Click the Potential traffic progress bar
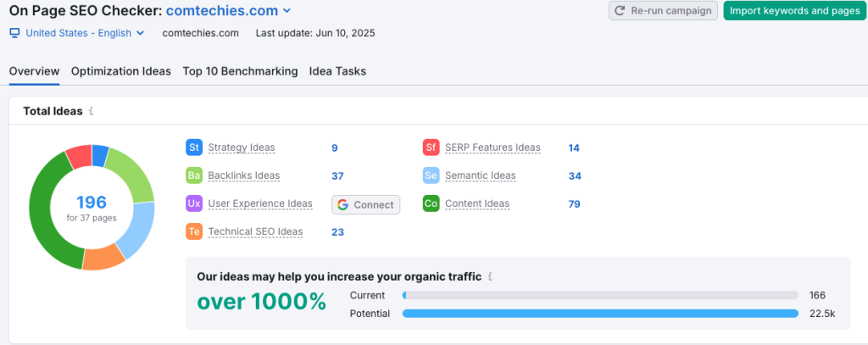The height and width of the screenshot is (345, 868). (x=600, y=314)
